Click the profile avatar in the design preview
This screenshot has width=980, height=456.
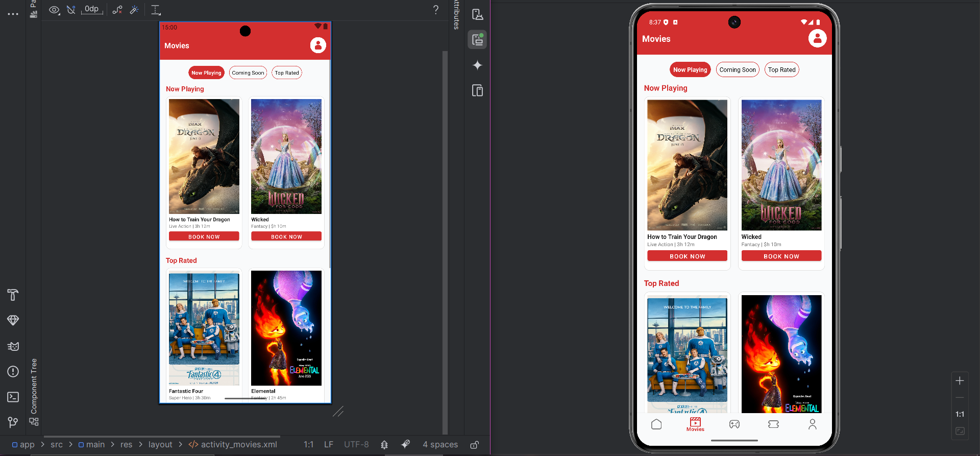(318, 45)
